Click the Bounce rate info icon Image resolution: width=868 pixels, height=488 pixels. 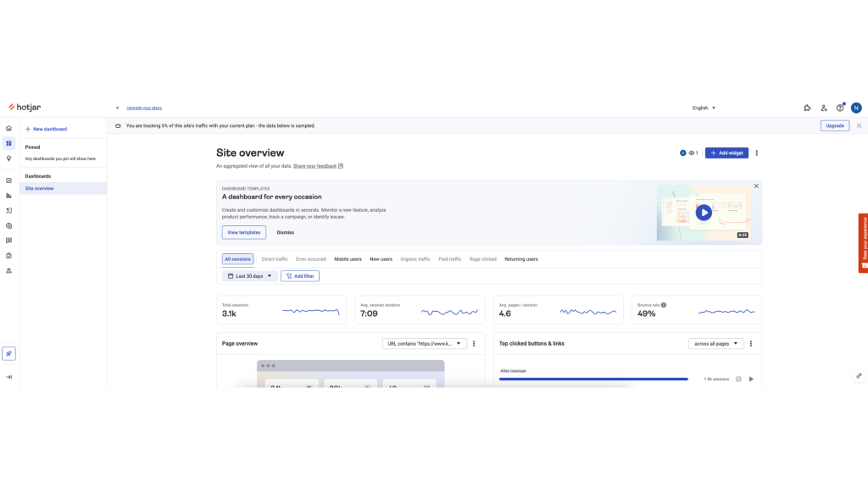click(664, 305)
